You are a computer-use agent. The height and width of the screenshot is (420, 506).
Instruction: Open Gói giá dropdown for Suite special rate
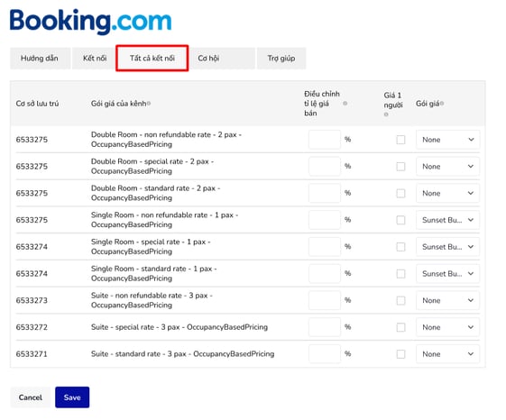(x=447, y=327)
